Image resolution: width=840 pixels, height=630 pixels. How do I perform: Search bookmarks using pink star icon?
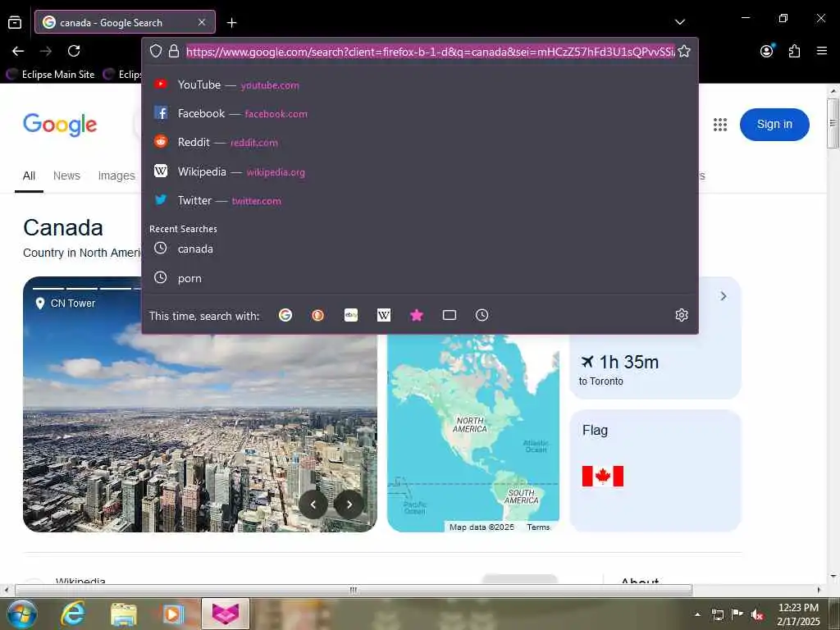(x=416, y=315)
